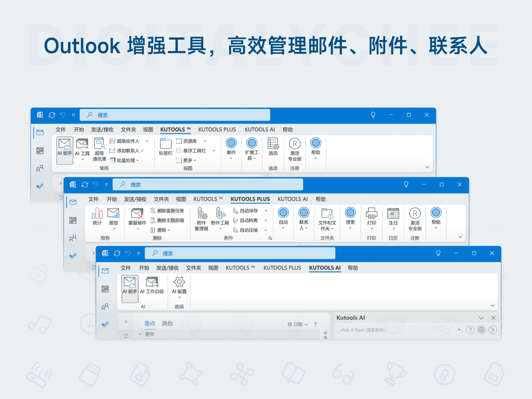Click 附件工具 in the middle window
Image resolution: width=532 pixels, height=399 pixels.
(220, 219)
